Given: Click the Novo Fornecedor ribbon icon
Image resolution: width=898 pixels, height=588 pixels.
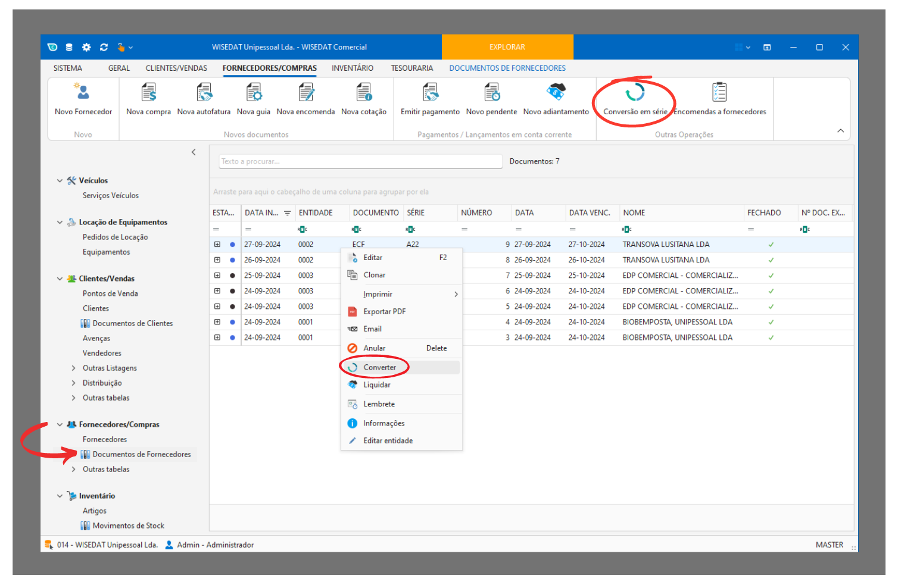Looking at the screenshot, I should (x=83, y=93).
